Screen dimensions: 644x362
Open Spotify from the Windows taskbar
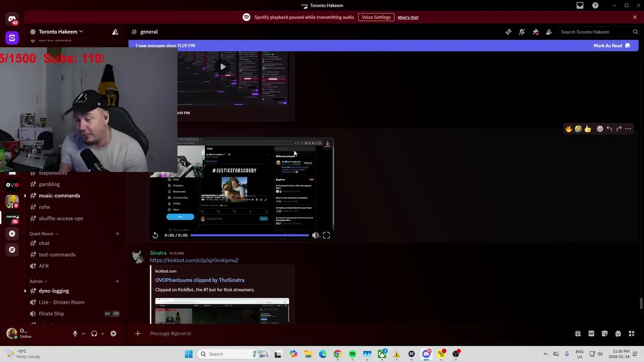tap(352, 354)
